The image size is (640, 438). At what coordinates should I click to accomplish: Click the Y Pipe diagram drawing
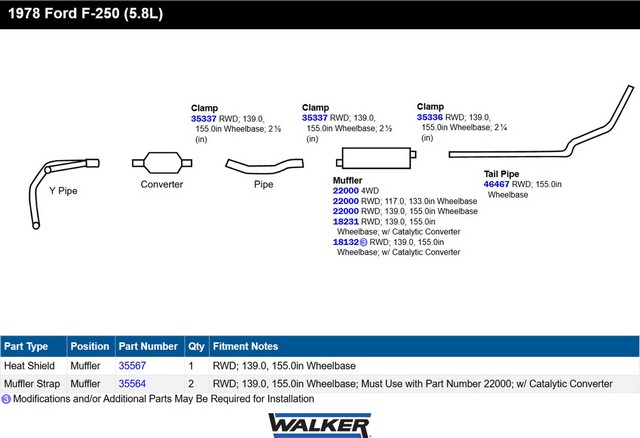coord(63,193)
